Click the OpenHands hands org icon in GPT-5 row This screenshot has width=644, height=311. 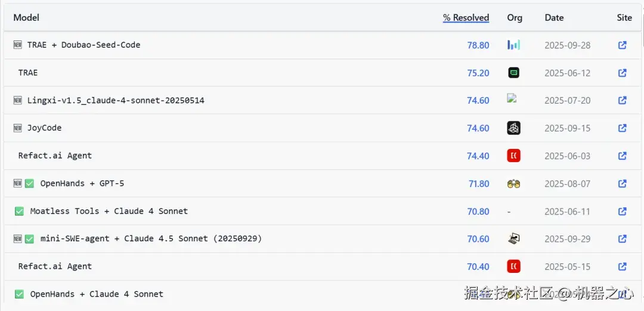[x=514, y=184]
